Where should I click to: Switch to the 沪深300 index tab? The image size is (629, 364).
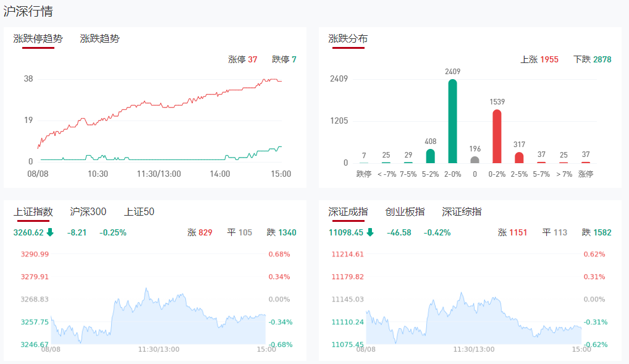88,212
